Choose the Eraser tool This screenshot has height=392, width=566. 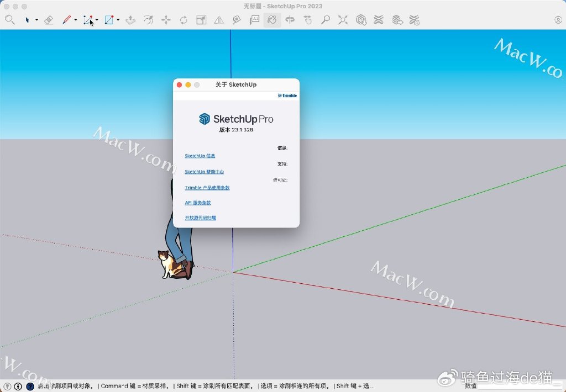(x=49, y=20)
